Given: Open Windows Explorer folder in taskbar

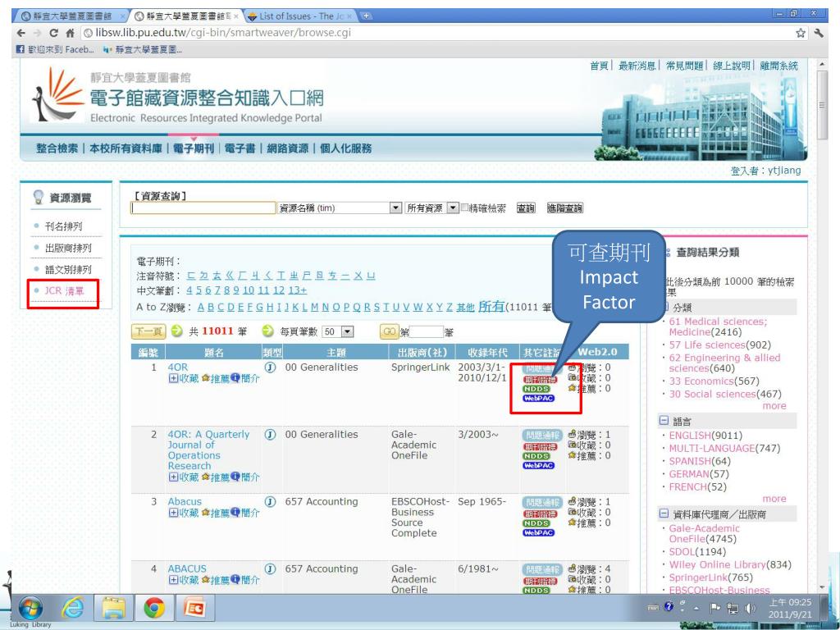Looking at the screenshot, I should coord(113,609).
